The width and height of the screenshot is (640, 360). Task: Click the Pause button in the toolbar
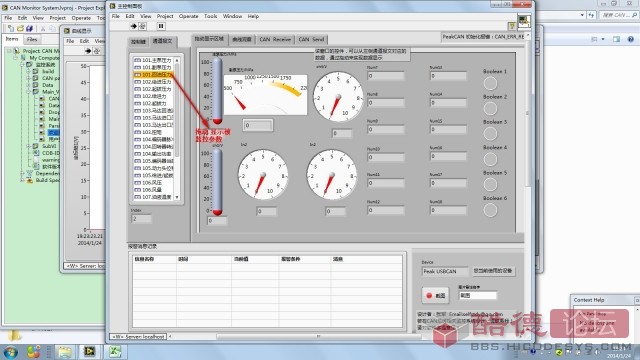(161, 26)
